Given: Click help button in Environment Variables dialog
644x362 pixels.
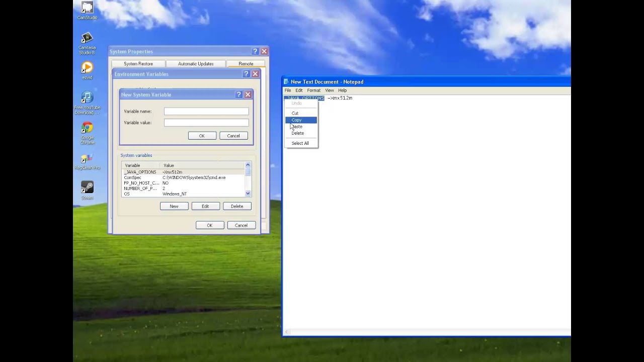Looking at the screenshot, I should click(x=247, y=74).
